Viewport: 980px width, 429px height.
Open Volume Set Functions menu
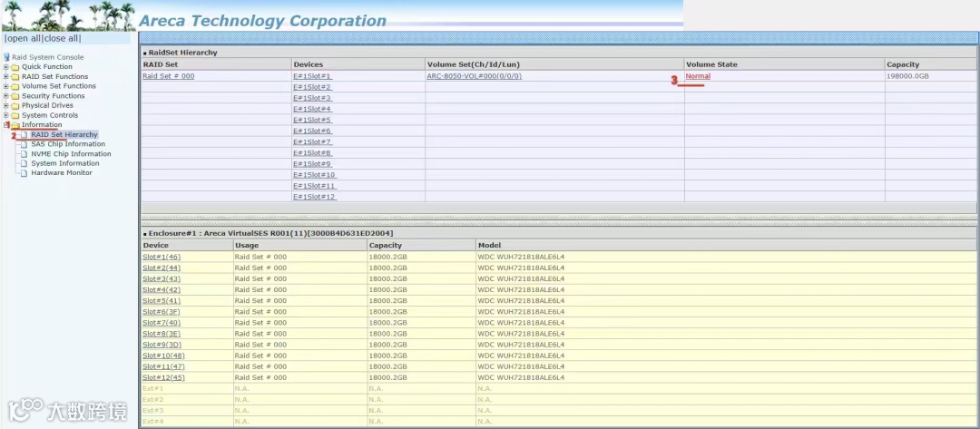pyautogui.click(x=59, y=86)
